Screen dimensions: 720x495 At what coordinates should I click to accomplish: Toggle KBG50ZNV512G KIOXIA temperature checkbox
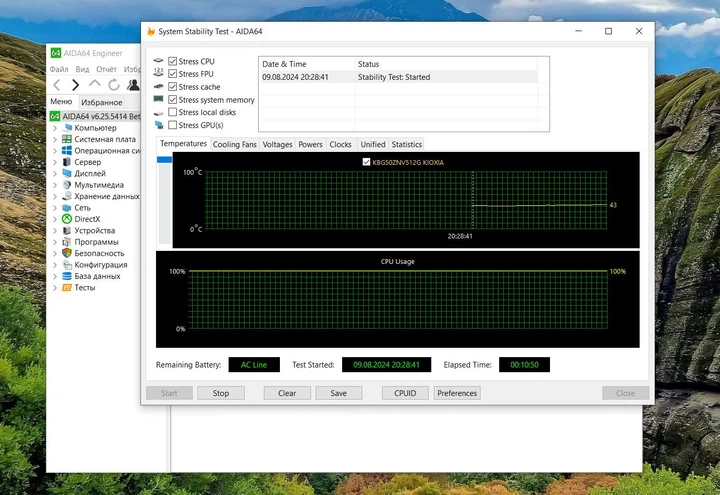pyautogui.click(x=366, y=162)
